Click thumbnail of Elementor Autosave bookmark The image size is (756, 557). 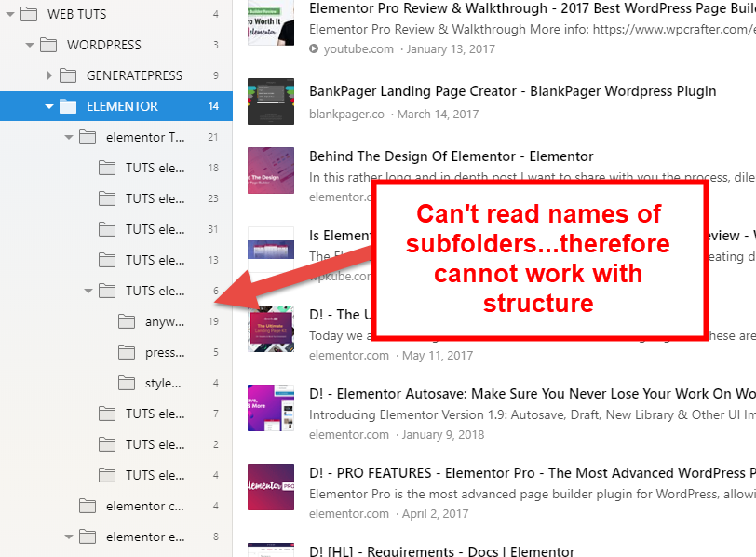click(x=271, y=407)
